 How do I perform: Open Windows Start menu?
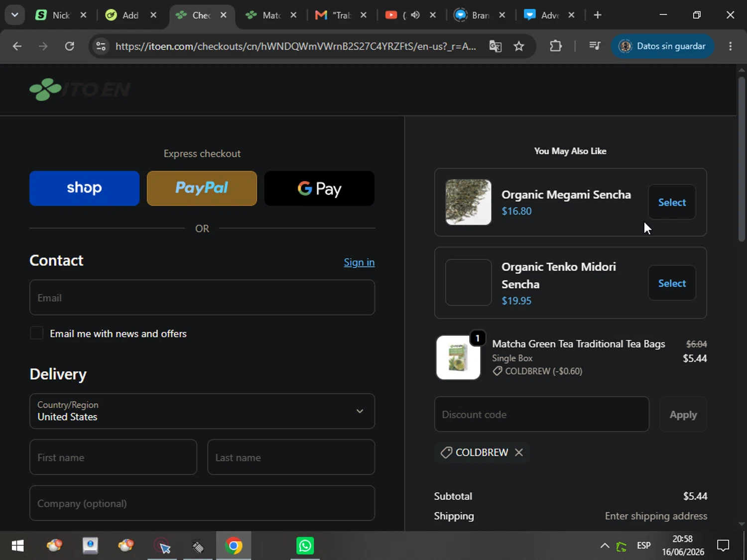[x=17, y=546]
